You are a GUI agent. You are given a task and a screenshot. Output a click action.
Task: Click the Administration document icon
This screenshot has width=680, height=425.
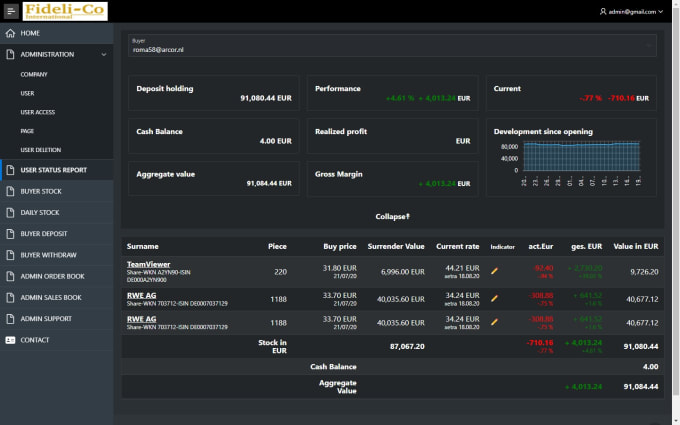click(x=10, y=54)
